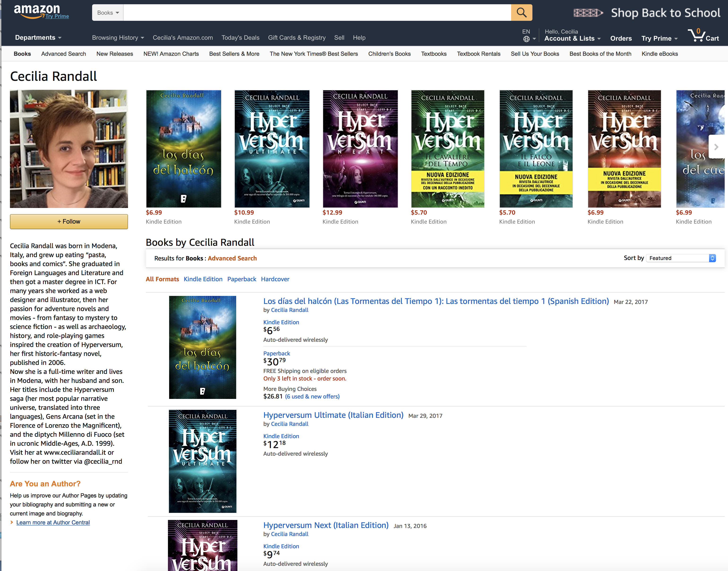
Task: Click Learn more at Author Central
Action: [53, 523]
